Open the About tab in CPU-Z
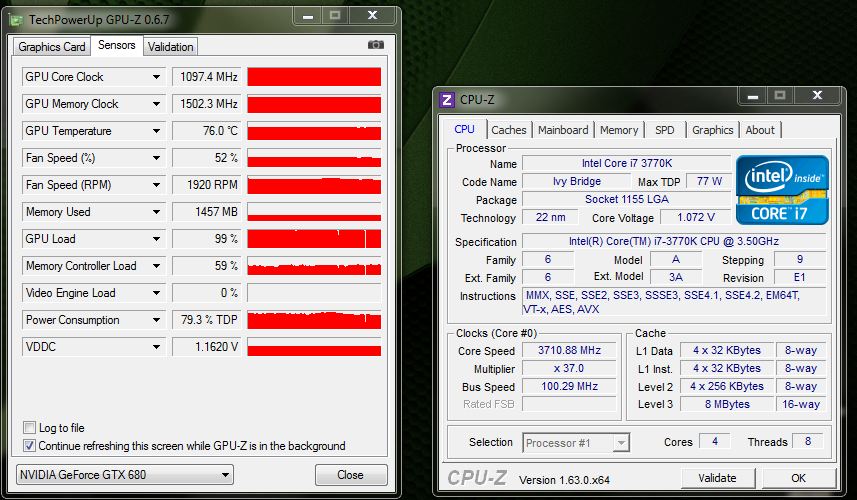Viewport: 857px width, 500px height. pos(760,130)
